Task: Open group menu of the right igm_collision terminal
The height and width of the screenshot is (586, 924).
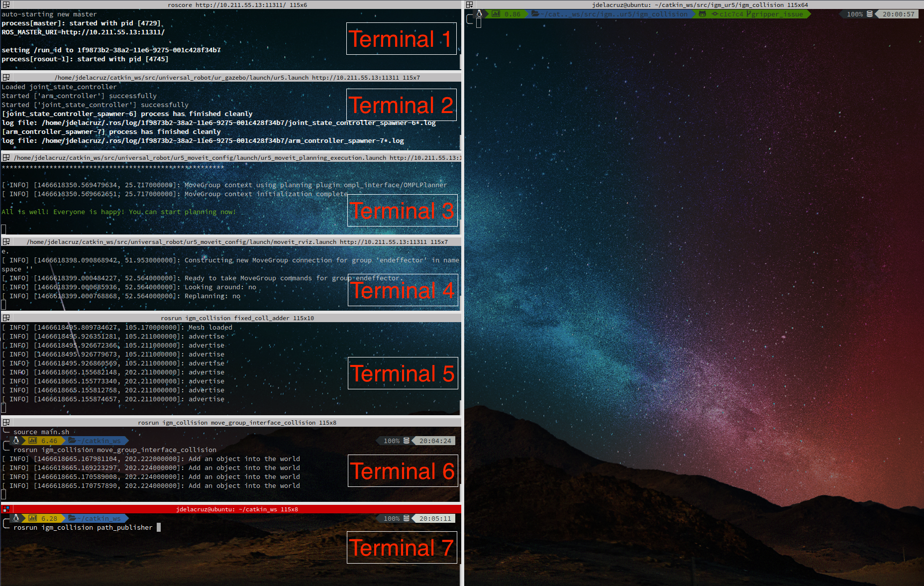Action: pos(469,4)
